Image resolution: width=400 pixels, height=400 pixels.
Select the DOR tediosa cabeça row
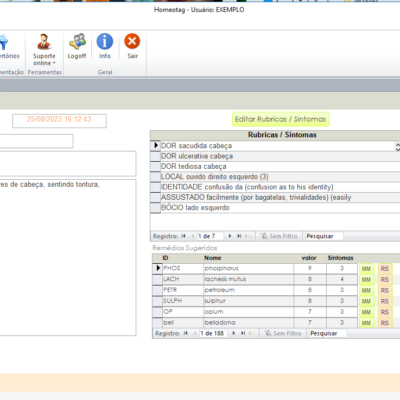pyautogui.click(x=280, y=166)
